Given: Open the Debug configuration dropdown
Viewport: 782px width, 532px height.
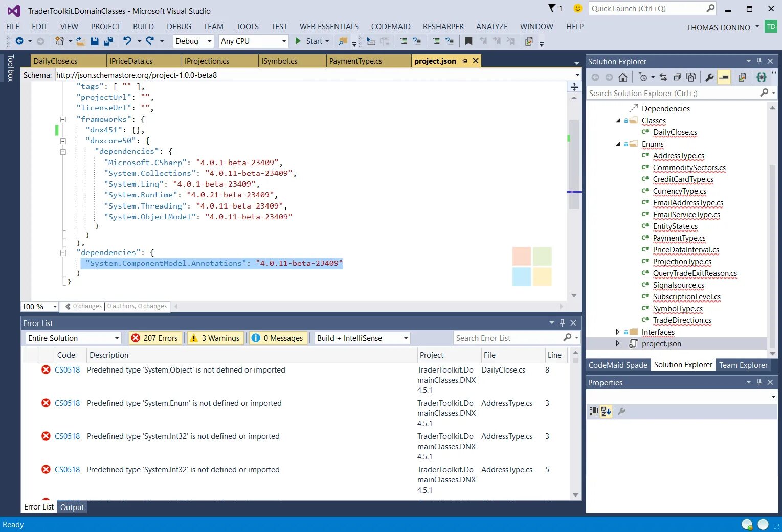Looking at the screenshot, I should coord(193,41).
